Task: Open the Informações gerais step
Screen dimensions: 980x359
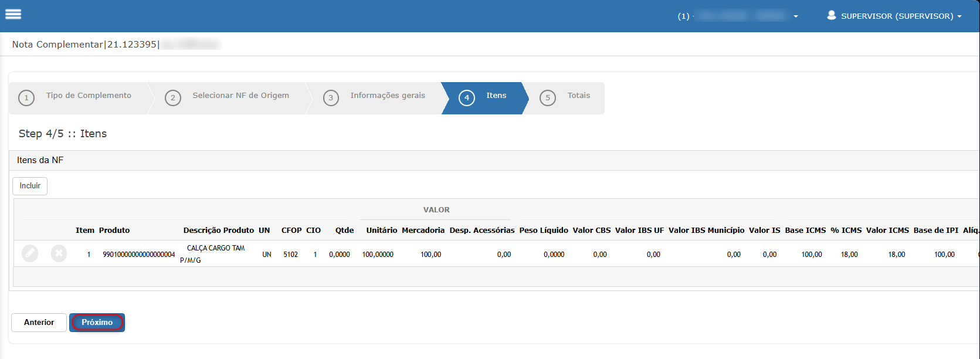Action: click(388, 96)
